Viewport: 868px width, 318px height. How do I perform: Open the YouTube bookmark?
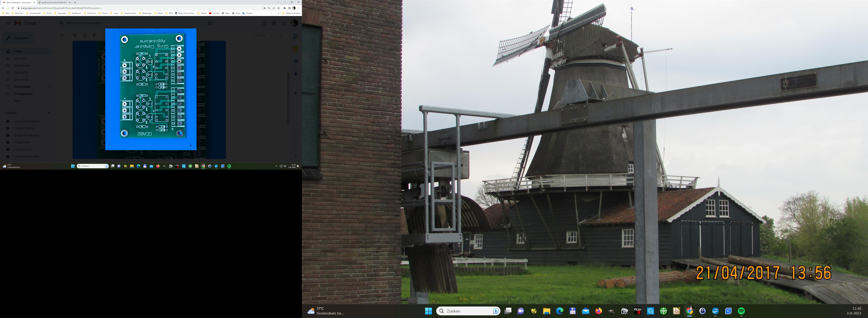click(x=214, y=13)
